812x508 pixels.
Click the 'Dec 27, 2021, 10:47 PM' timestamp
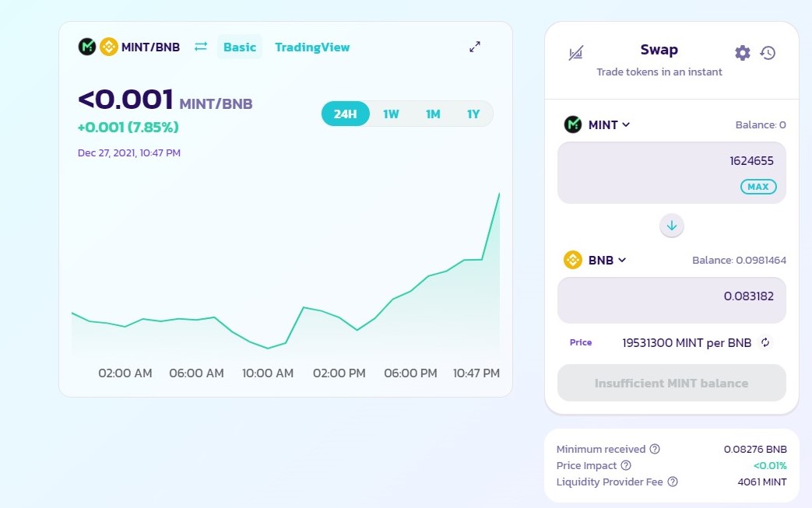(129, 152)
